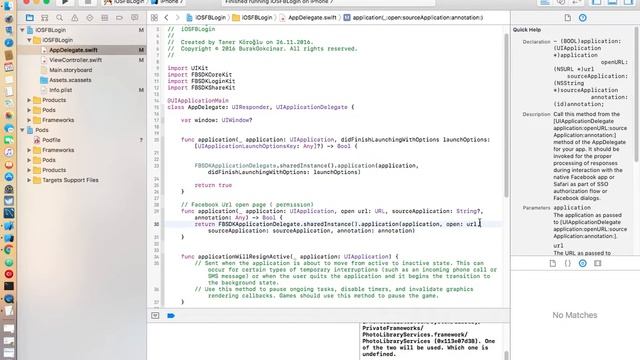
Task: Stop the running app with stop button
Action: point(87,2)
